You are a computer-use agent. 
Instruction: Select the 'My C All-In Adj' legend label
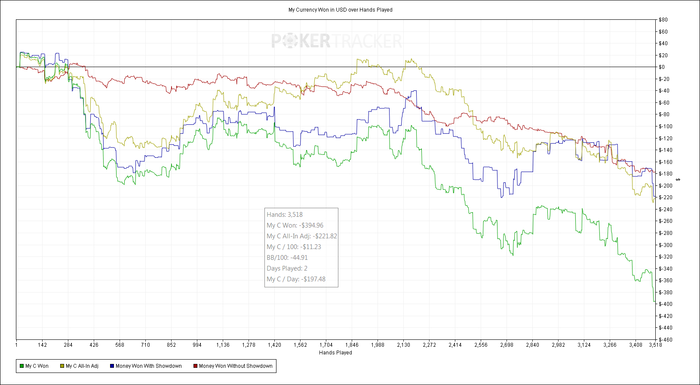(x=82, y=366)
